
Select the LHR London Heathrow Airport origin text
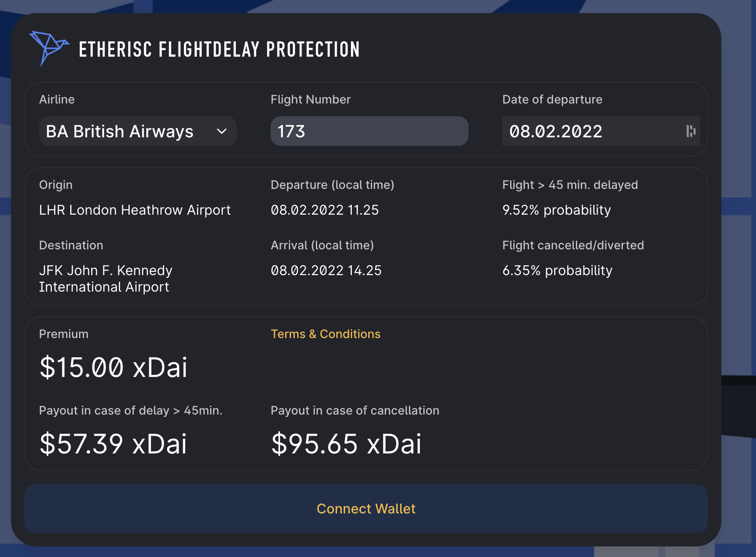click(x=134, y=210)
